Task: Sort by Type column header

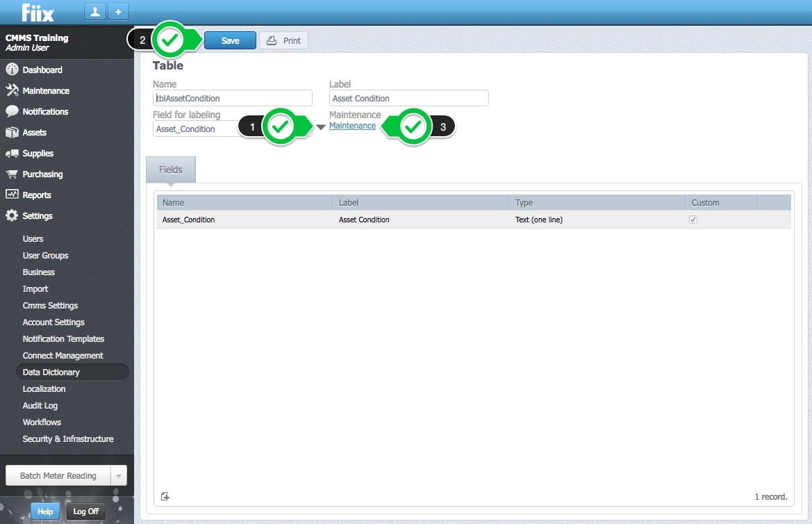Action: (597, 203)
